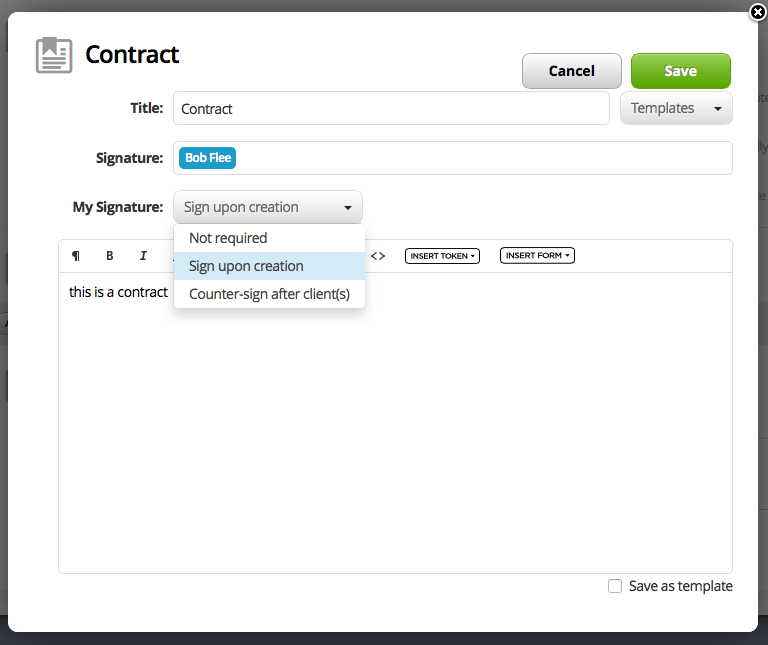Viewport: 768px width, 645px height.
Task: Click the Contract document icon
Action: pyautogui.click(x=54, y=55)
